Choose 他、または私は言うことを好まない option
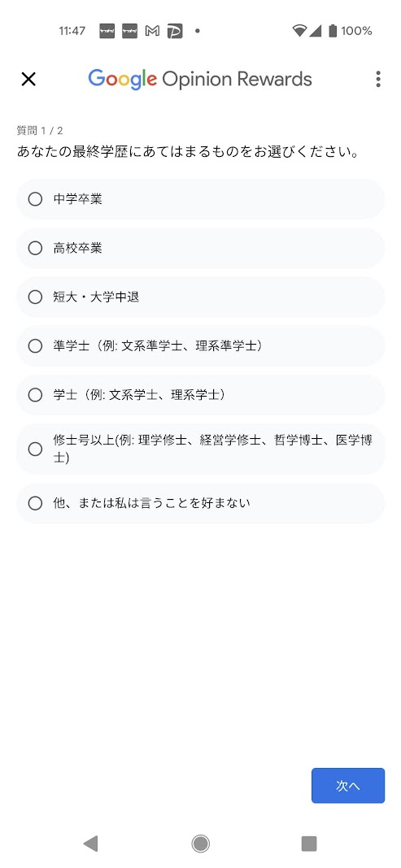 200,503
